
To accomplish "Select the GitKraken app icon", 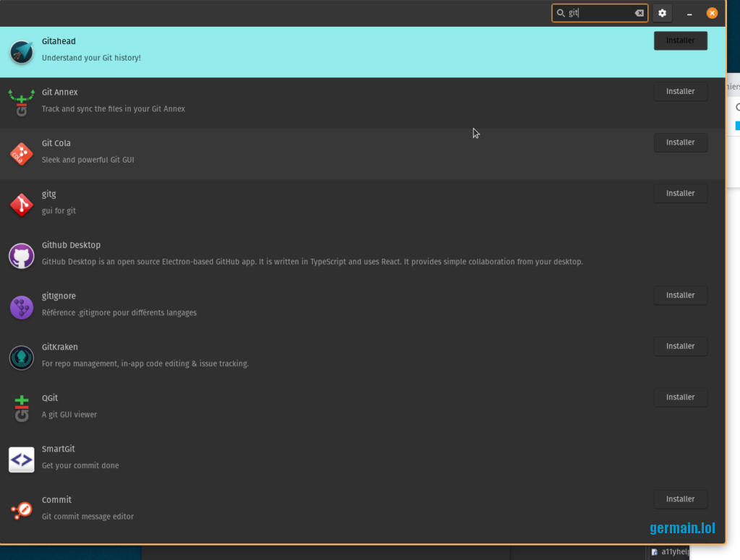I will (x=22, y=358).
